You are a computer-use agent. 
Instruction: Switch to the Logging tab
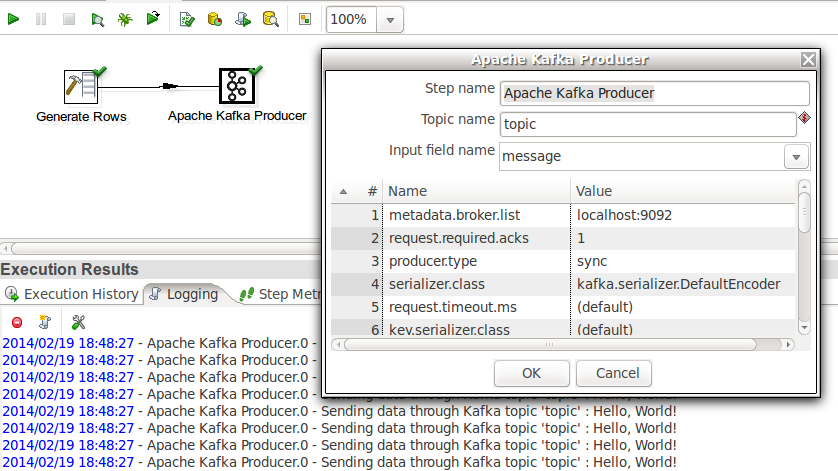click(x=184, y=294)
